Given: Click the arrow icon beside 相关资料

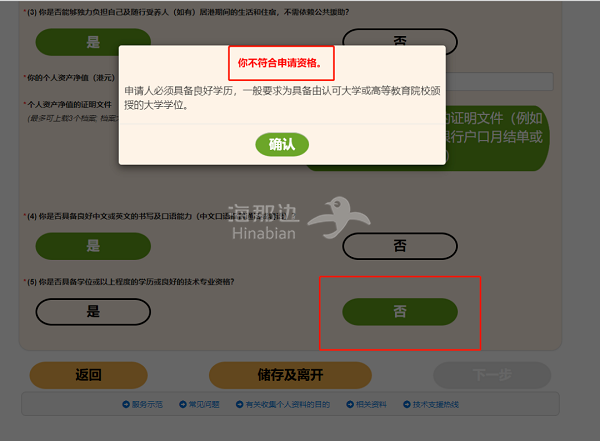Looking at the screenshot, I should click(x=350, y=404).
